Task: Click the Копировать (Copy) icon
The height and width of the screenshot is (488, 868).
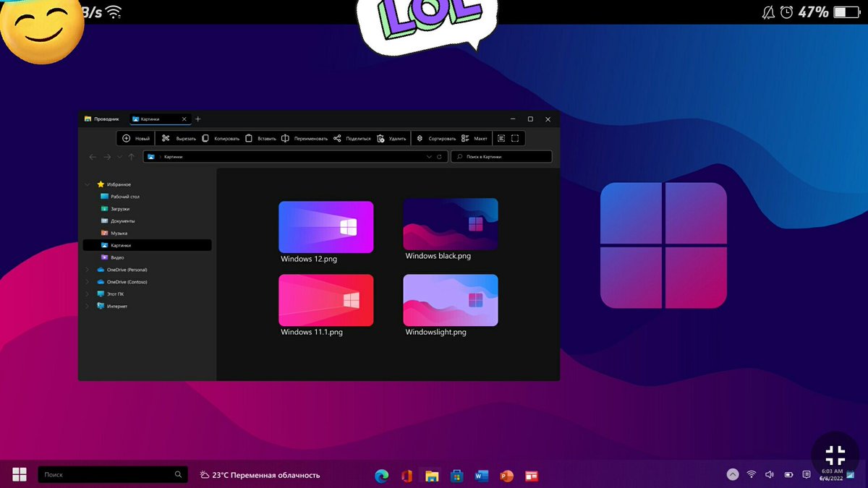Action: tap(205, 138)
